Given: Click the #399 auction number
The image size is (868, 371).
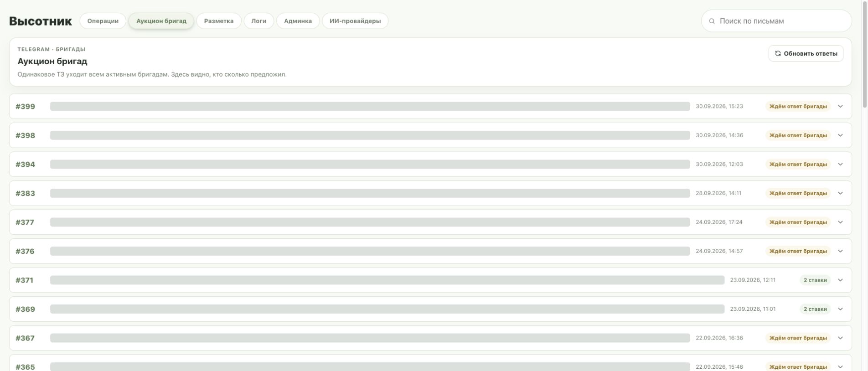Looking at the screenshot, I should tap(26, 107).
